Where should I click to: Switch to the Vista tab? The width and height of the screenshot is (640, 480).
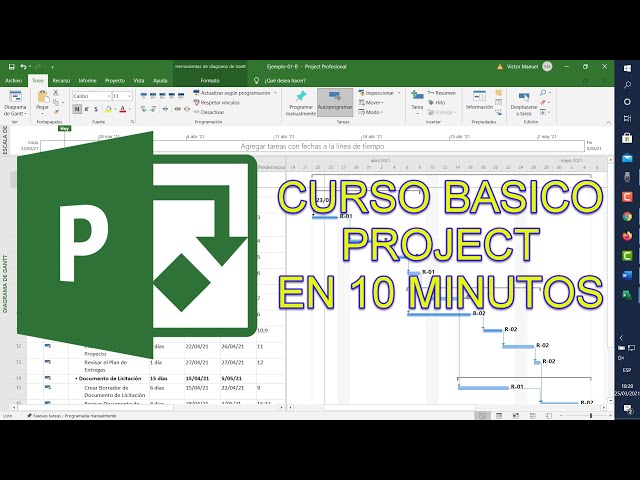[x=139, y=81]
